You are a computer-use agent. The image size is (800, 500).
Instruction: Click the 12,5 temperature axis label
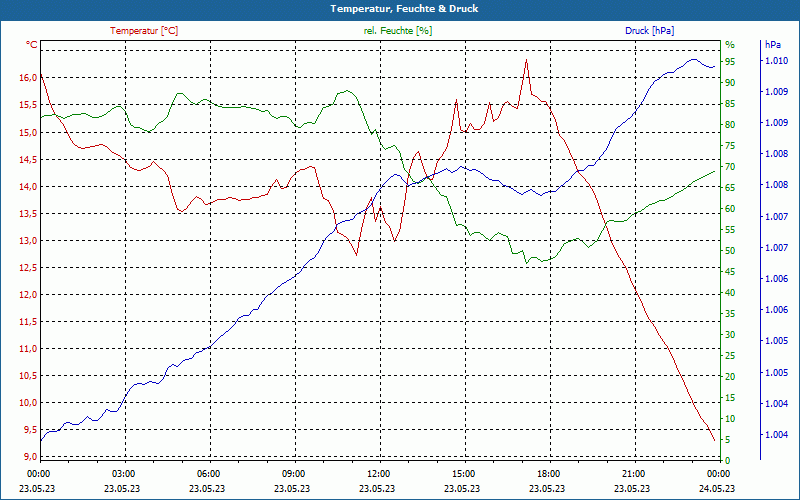coord(29,268)
